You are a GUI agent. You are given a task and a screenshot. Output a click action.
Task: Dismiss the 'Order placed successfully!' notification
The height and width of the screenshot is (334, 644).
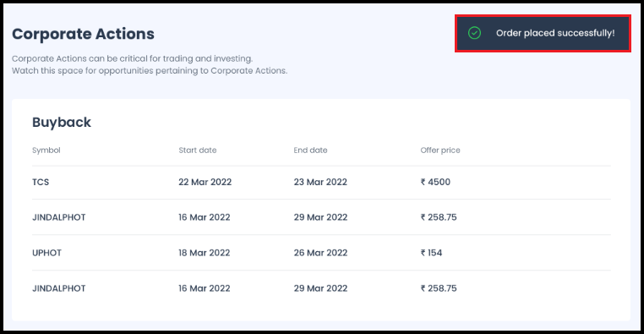click(x=543, y=33)
